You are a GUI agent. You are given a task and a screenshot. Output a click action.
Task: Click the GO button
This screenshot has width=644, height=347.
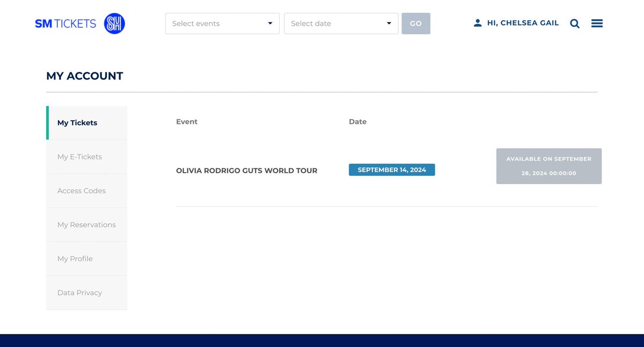[416, 24]
